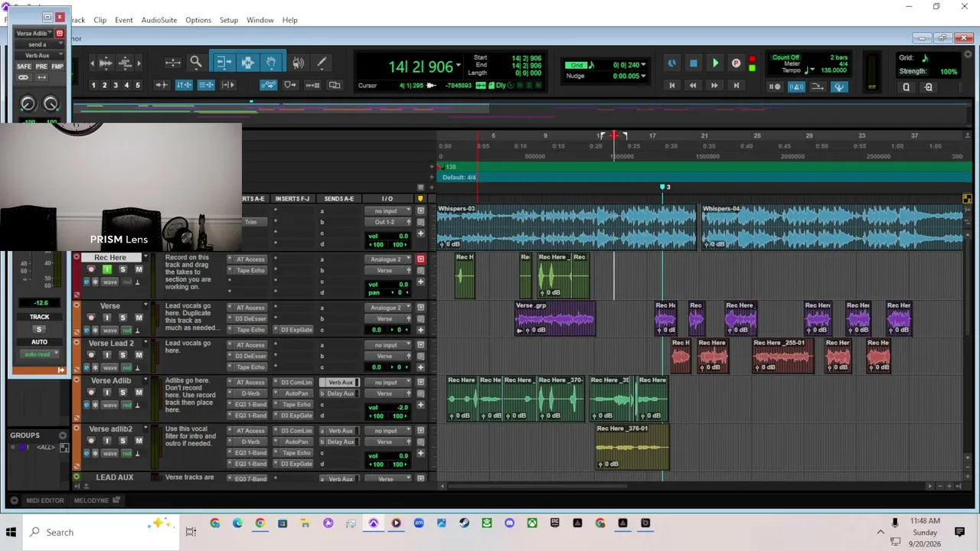Open the Analogue 2 input dropdown on Rec Here
980x551 pixels.
click(x=388, y=259)
